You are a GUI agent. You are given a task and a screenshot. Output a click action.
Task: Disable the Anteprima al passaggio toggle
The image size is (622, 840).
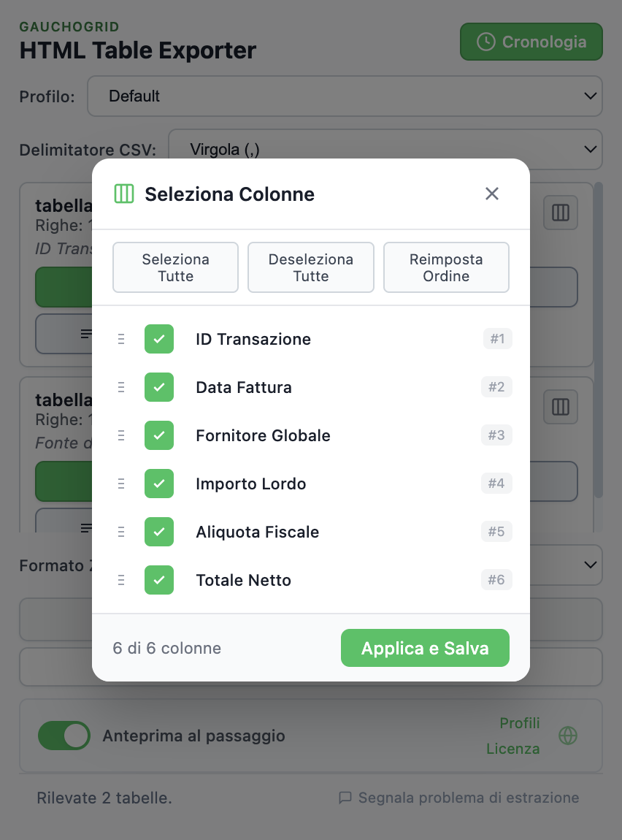coord(64,736)
